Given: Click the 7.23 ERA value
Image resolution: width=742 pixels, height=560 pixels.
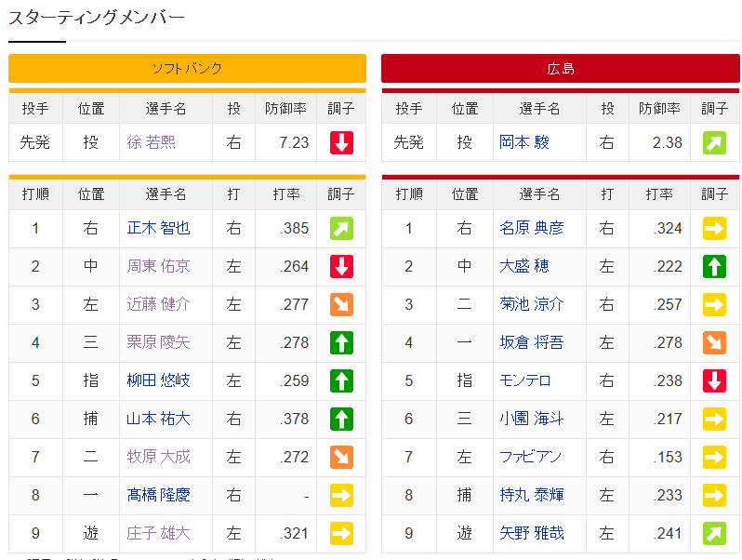Looking at the screenshot, I should point(294,142).
